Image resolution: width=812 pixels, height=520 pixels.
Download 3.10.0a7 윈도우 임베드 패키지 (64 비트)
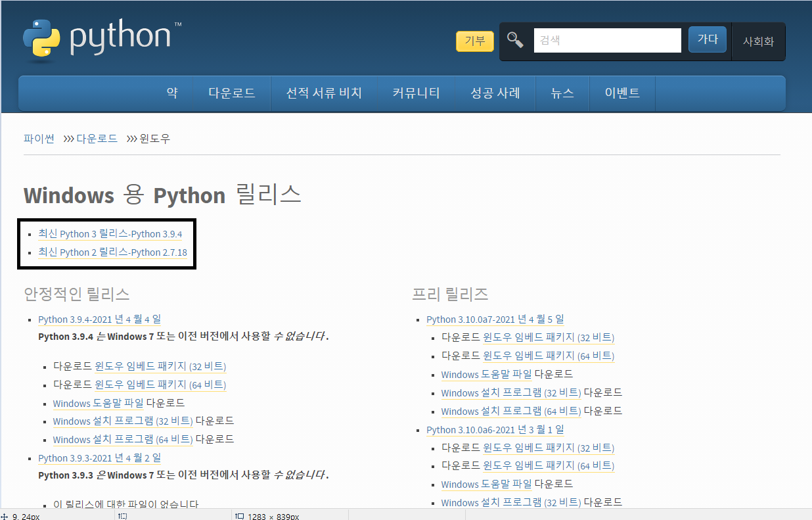click(x=549, y=356)
